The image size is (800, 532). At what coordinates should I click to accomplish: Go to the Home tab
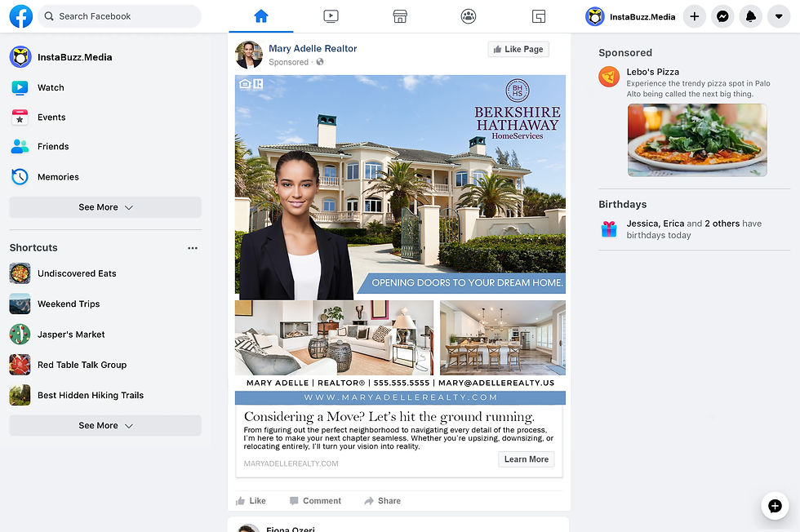pos(260,16)
